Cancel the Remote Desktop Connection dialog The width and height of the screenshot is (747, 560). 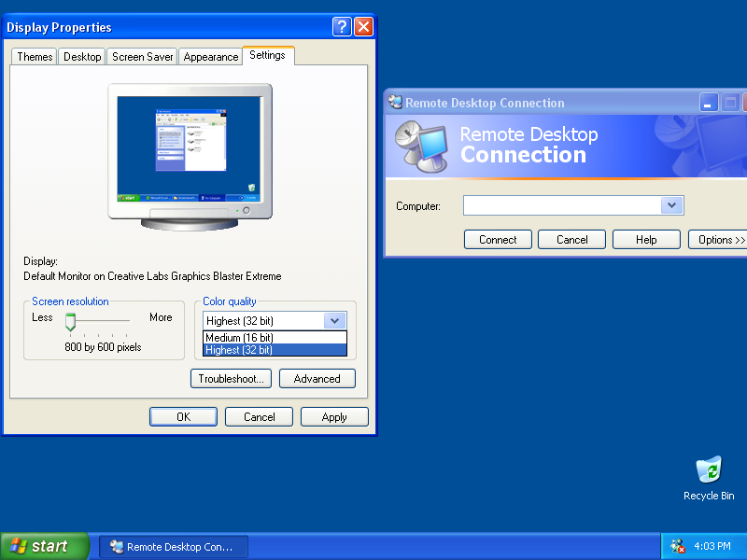coord(571,240)
